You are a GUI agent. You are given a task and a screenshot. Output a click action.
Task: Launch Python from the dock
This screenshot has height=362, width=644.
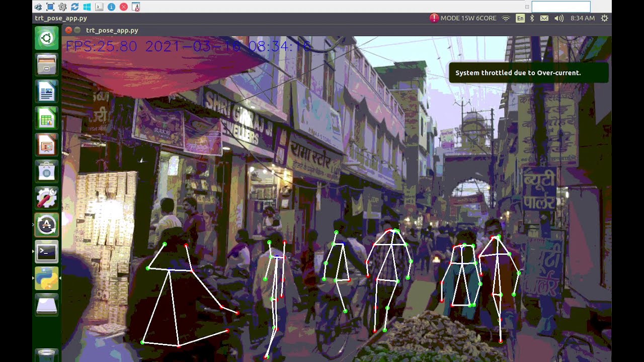pyautogui.click(x=46, y=279)
